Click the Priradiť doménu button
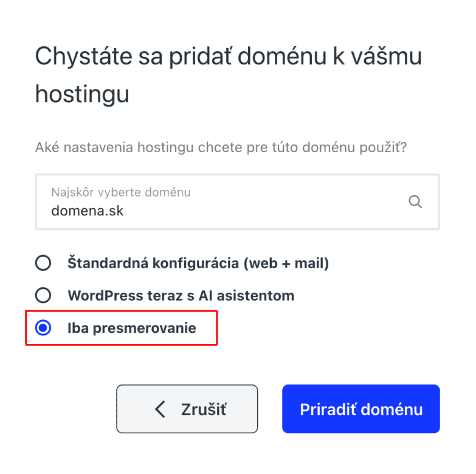Viewport: 476px width, 474px height. pos(360,409)
